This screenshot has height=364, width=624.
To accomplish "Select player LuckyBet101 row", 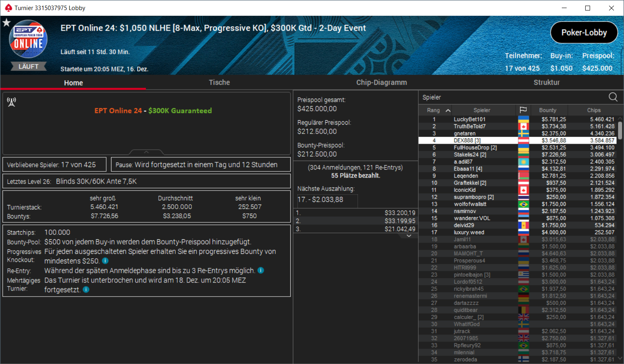I will click(518, 119).
